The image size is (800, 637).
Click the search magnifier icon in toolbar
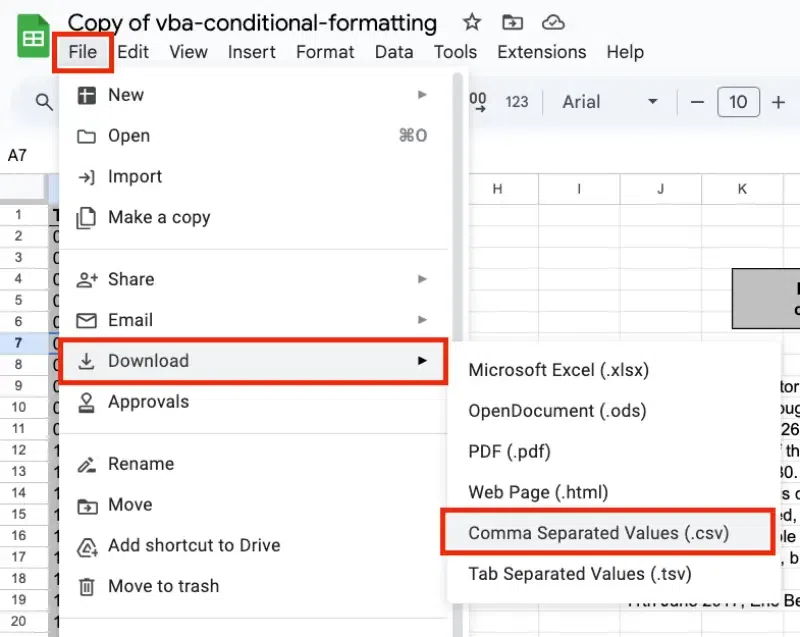pos(43,101)
